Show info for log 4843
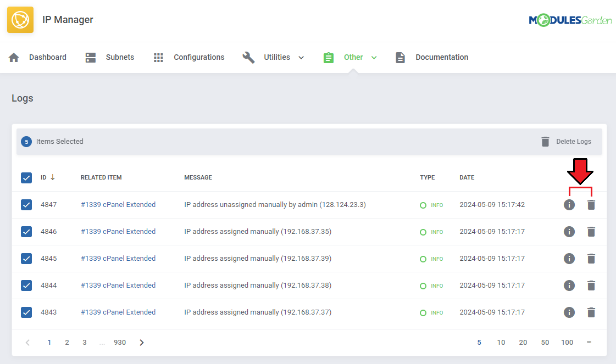Image resolution: width=616 pixels, height=364 pixels. tap(569, 312)
